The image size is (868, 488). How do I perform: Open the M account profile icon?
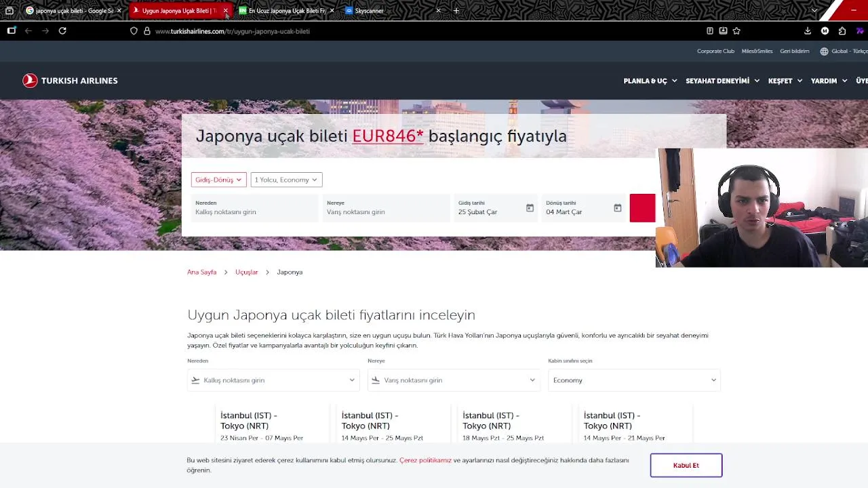coord(825,30)
